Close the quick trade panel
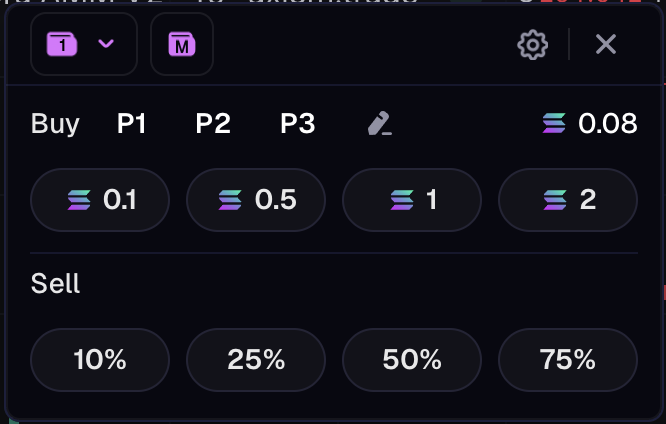This screenshot has height=424, width=666. click(606, 44)
